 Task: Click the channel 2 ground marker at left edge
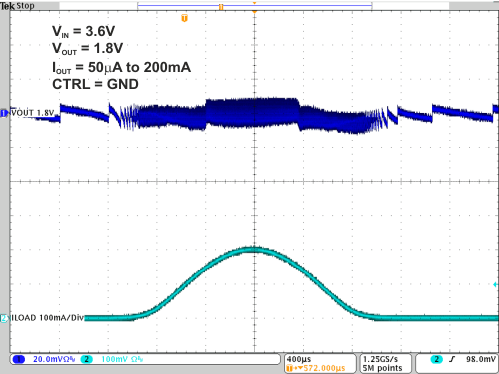4,318
